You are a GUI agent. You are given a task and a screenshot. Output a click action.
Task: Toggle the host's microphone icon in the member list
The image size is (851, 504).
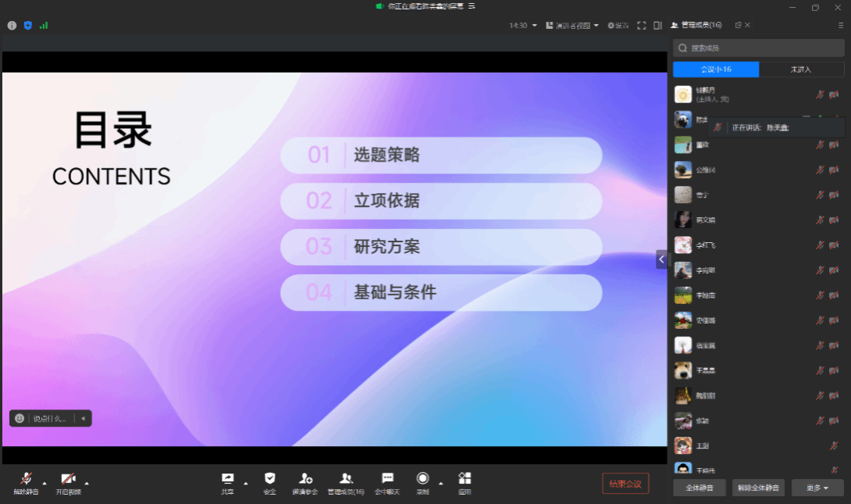pos(820,95)
